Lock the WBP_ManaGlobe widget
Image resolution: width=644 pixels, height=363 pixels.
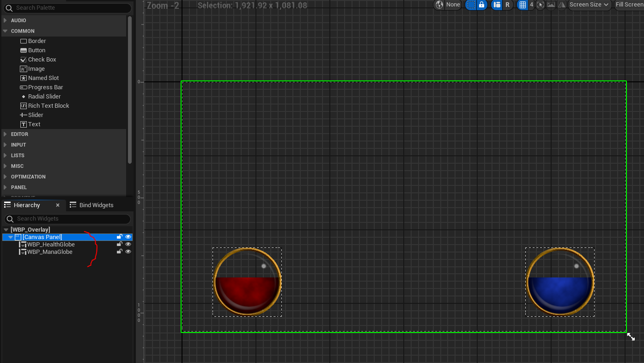[x=120, y=252]
